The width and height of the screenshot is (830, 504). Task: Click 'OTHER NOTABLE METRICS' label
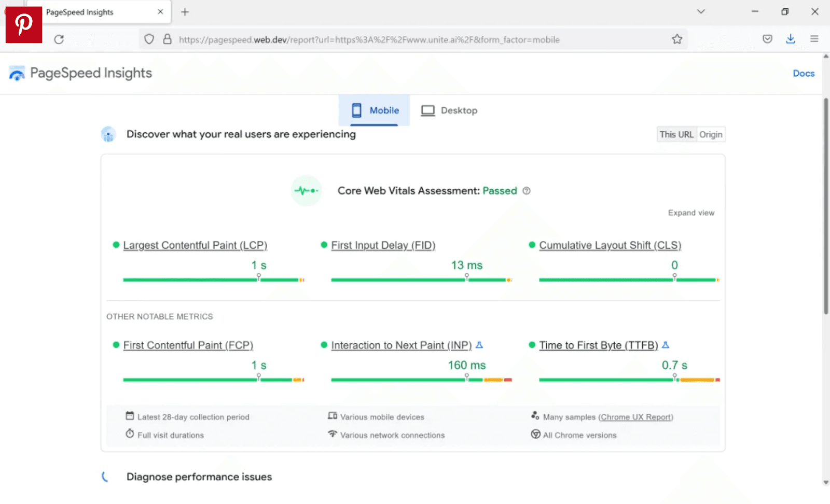click(160, 316)
